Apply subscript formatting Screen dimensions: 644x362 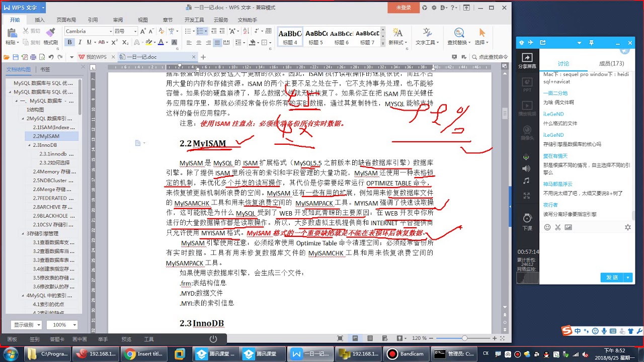point(125,42)
